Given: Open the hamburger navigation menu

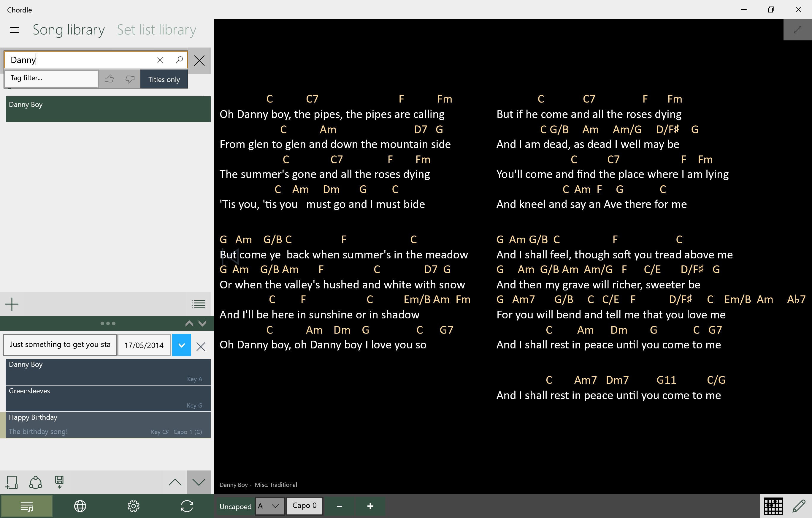Looking at the screenshot, I should pyautogui.click(x=14, y=30).
